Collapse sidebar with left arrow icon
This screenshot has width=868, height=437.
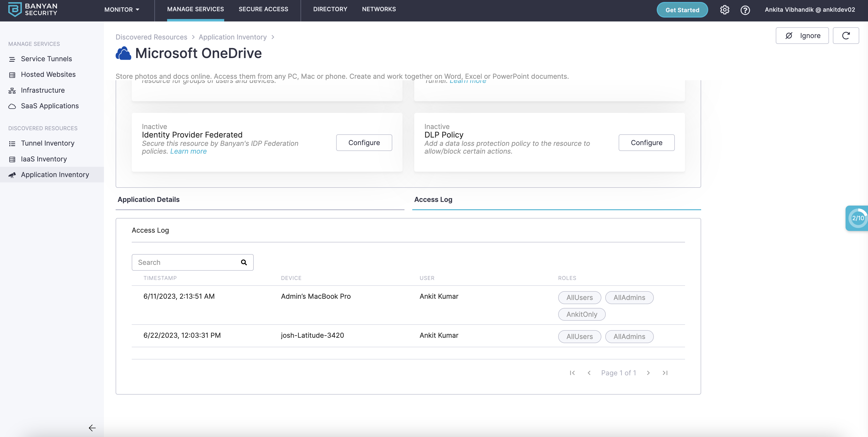coord(92,428)
